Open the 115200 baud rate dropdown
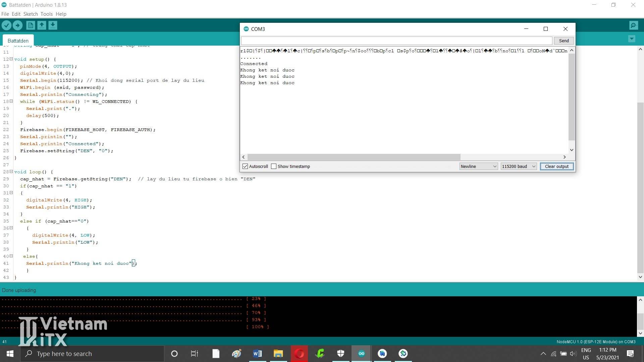 pos(519,166)
